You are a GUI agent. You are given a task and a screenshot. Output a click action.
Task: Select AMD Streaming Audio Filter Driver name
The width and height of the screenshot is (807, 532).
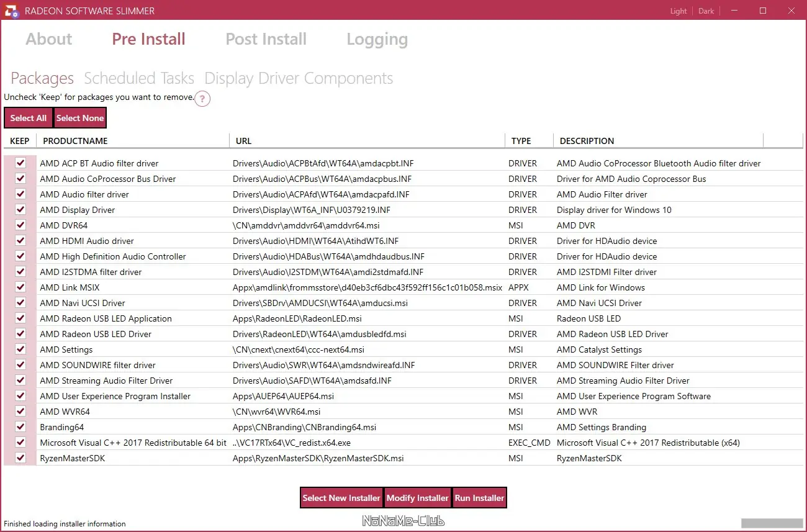(106, 381)
